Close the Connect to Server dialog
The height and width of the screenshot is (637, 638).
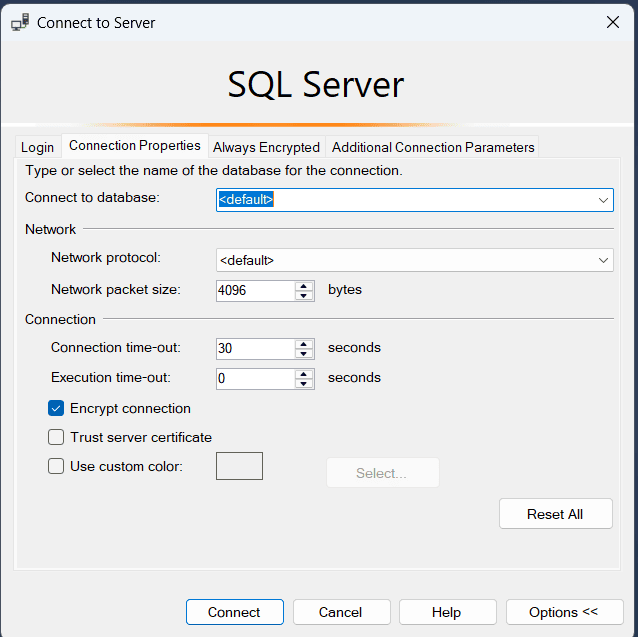612,22
